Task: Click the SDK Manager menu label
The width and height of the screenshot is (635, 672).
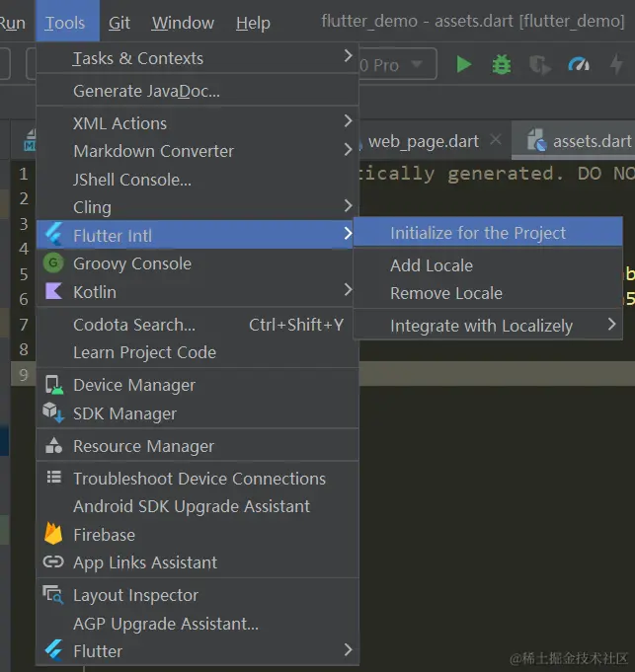Action: click(124, 413)
